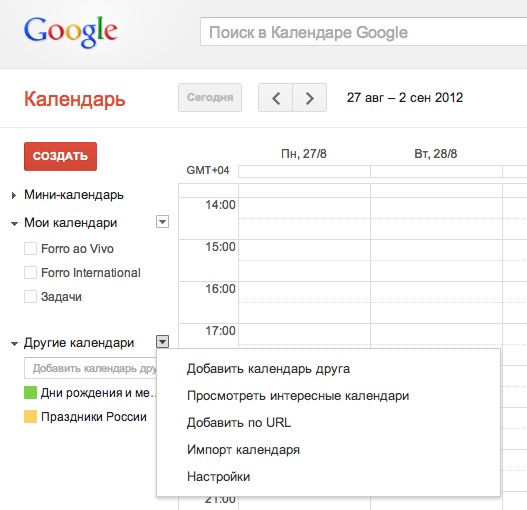Click the Дни рождения и ме… calendar name
The image size is (527, 510).
coord(98,393)
